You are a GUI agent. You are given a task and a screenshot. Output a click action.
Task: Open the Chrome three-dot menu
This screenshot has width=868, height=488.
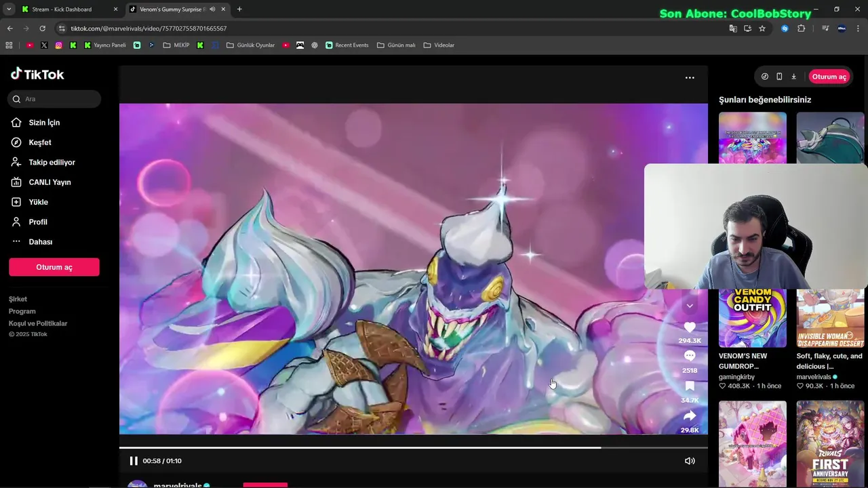[858, 28]
